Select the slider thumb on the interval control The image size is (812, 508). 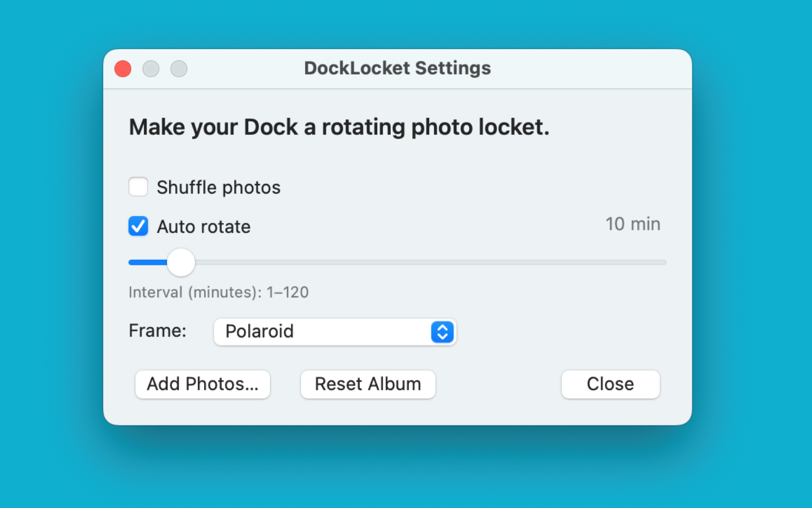[181, 262]
